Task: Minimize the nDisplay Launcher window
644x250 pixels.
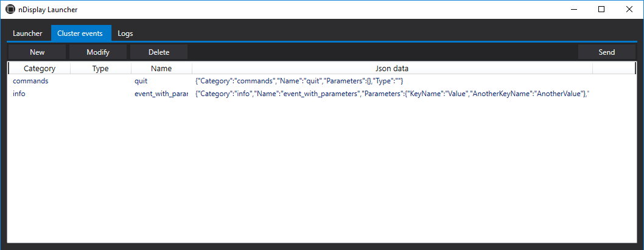Action: pos(573,10)
